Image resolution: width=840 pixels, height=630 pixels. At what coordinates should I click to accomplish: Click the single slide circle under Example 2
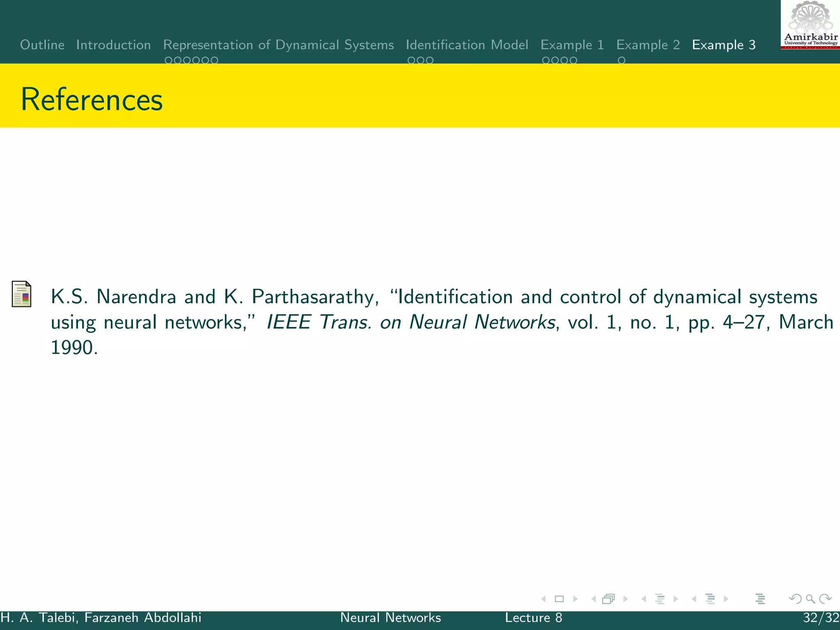[622, 60]
